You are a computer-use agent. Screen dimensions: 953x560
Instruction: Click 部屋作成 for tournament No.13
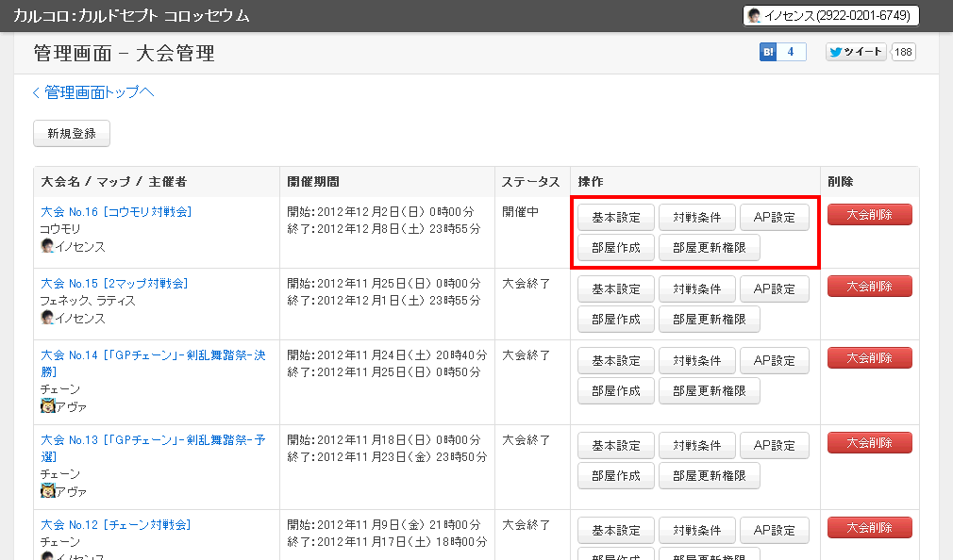tap(615, 476)
